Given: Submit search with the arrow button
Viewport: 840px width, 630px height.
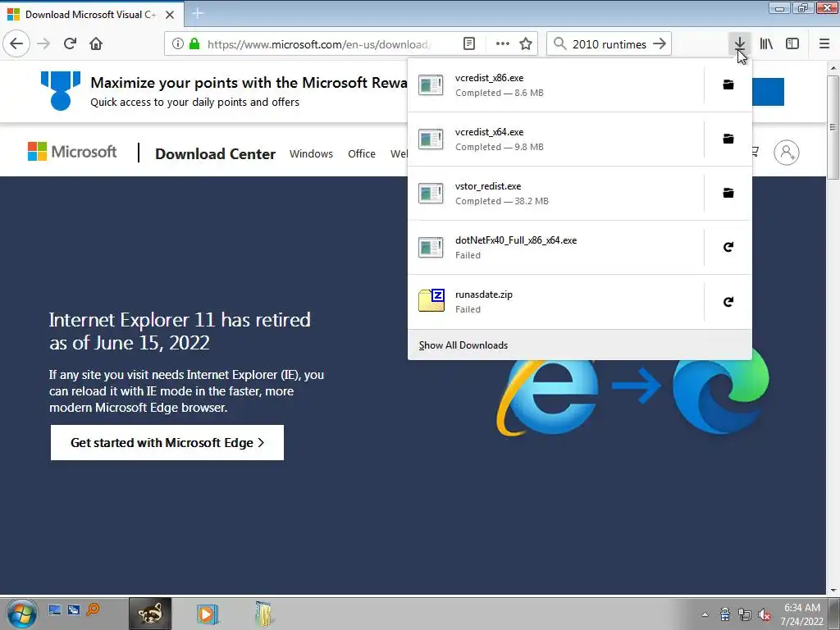Looking at the screenshot, I should (660, 44).
